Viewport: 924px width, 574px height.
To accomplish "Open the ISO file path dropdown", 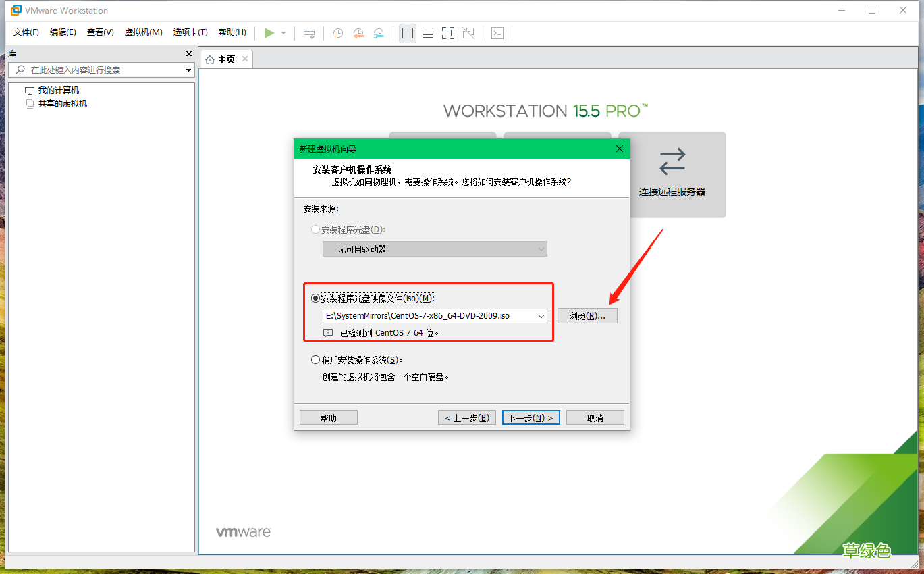I will tap(539, 315).
